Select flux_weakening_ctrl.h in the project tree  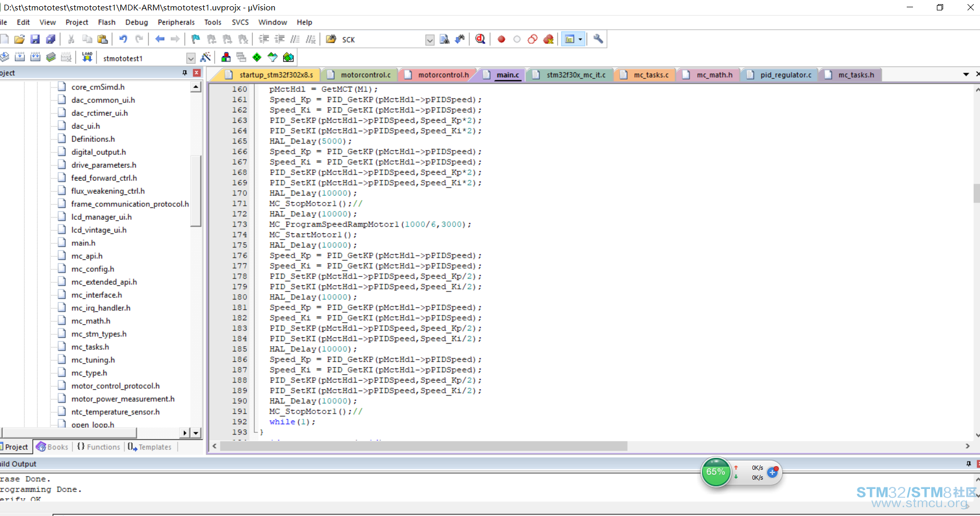[108, 191]
